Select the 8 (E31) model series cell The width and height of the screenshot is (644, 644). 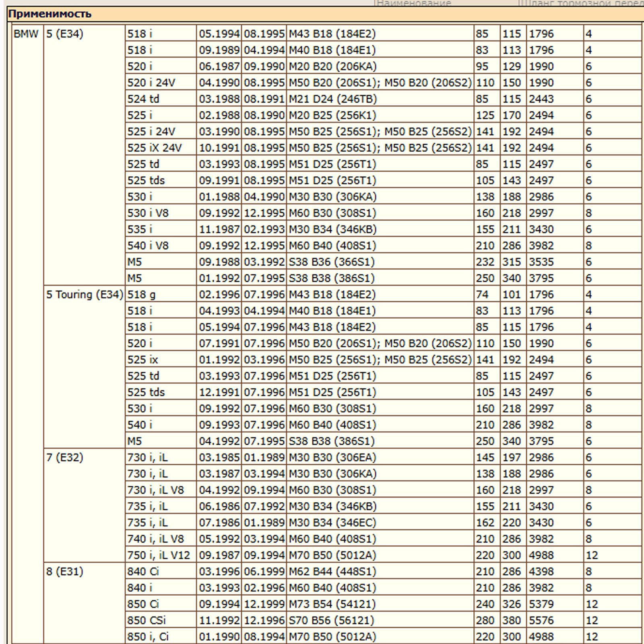[65, 572]
